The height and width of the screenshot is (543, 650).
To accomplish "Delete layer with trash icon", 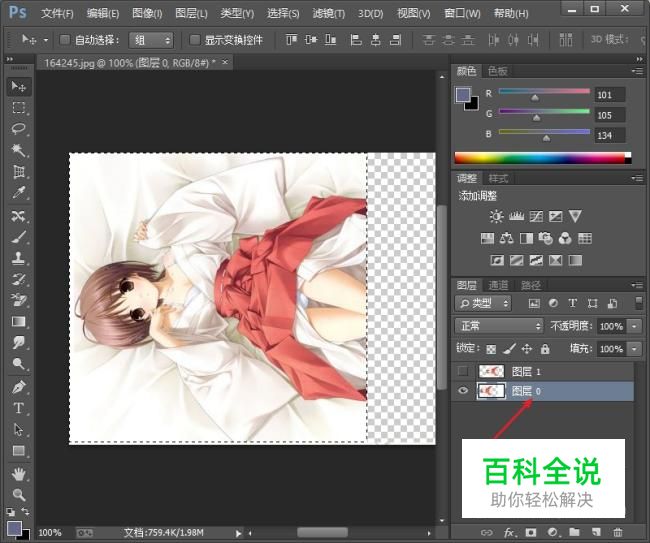I will (x=618, y=532).
